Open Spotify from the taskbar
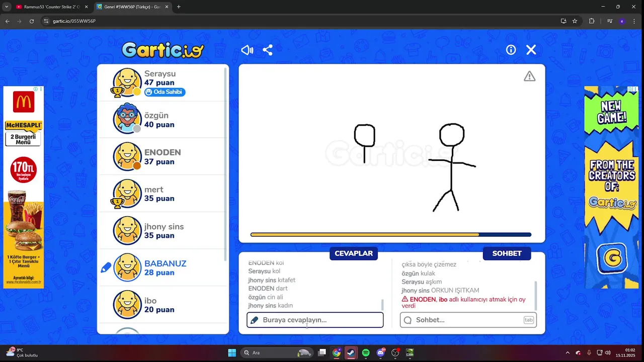Viewport: 644px width, 362px height. click(366, 352)
